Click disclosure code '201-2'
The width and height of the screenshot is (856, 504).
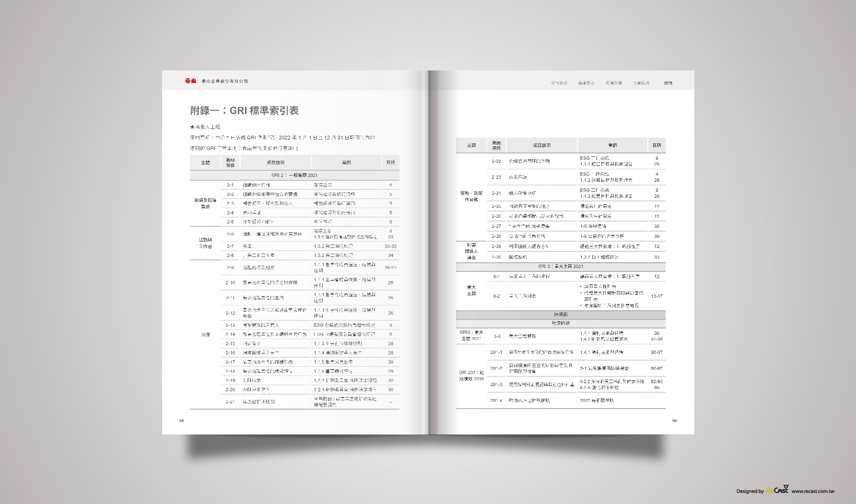496,368
